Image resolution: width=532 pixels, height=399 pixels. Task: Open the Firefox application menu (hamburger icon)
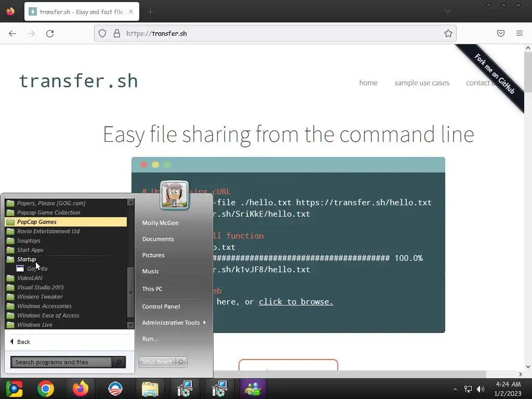tap(519, 33)
